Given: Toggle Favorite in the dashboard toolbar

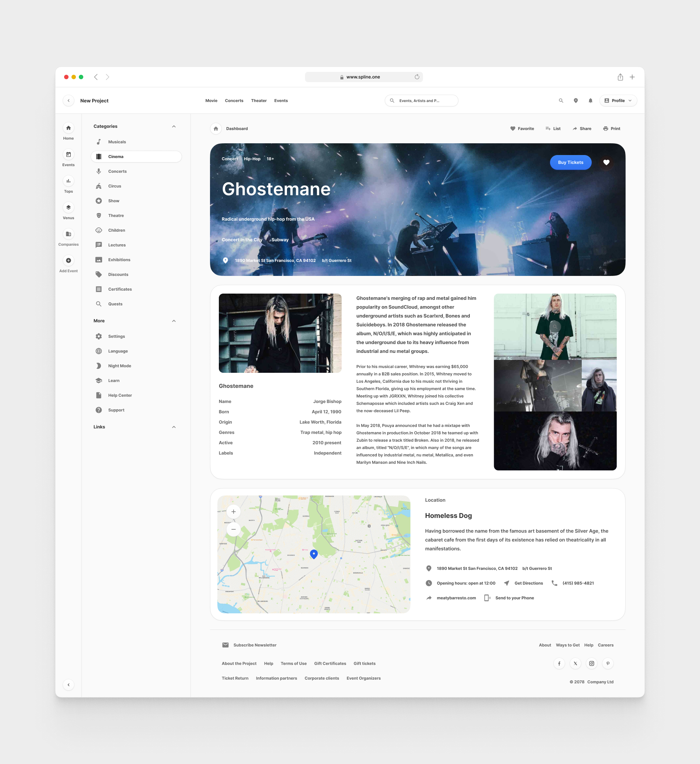Looking at the screenshot, I should (522, 129).
